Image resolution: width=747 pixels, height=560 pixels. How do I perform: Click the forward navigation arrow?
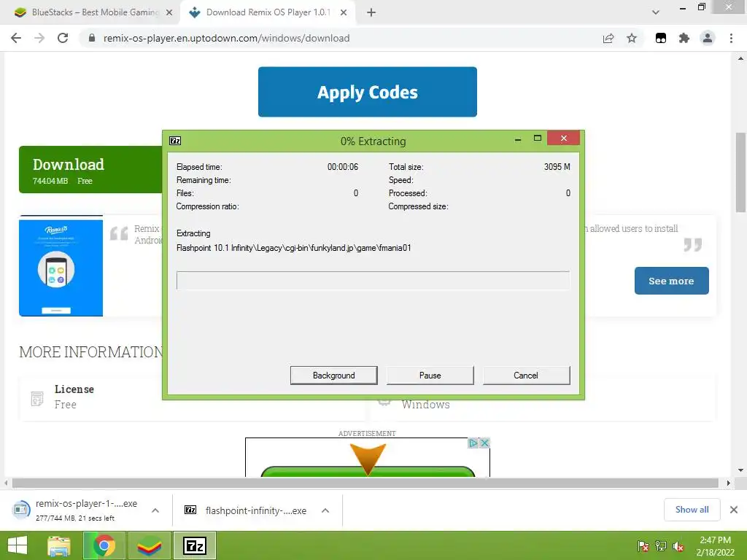coord(39,38)
